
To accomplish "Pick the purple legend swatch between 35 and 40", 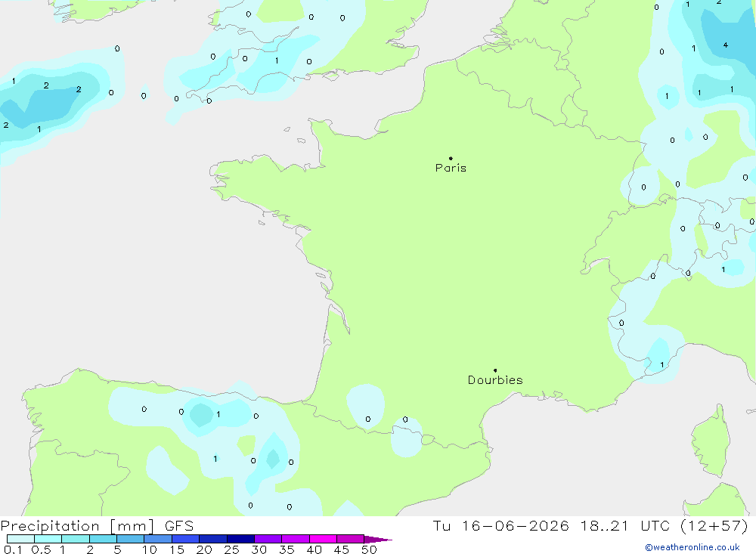I will (x=296, y=539).
